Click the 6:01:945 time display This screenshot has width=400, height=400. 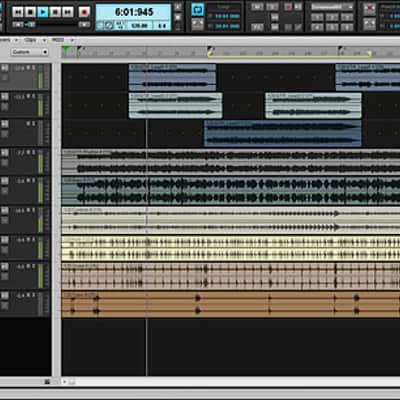[x=134, y=12]
